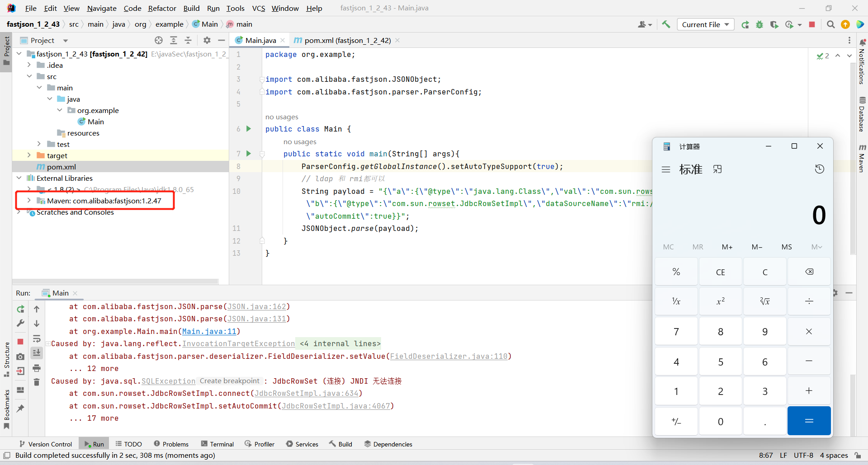Click calculator equals button

pos(809,421)
